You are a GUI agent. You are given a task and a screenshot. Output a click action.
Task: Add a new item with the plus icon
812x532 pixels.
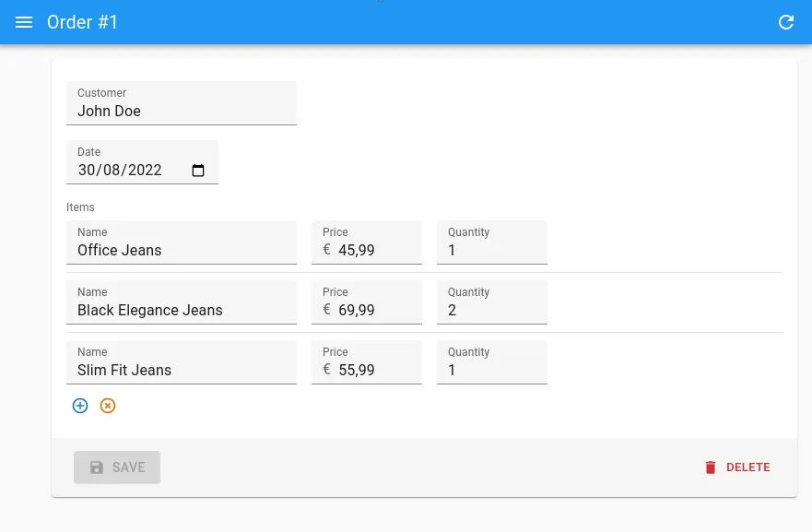pos(80,406)
